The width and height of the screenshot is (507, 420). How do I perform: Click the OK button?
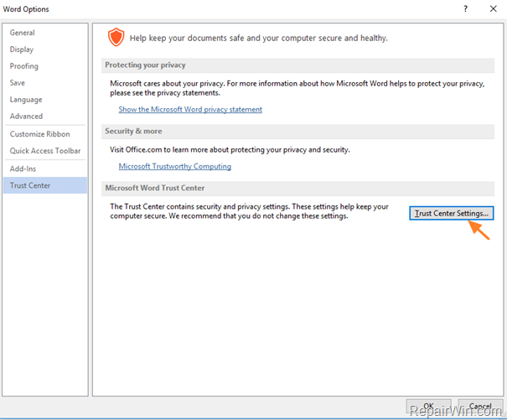tap(428, 406)
